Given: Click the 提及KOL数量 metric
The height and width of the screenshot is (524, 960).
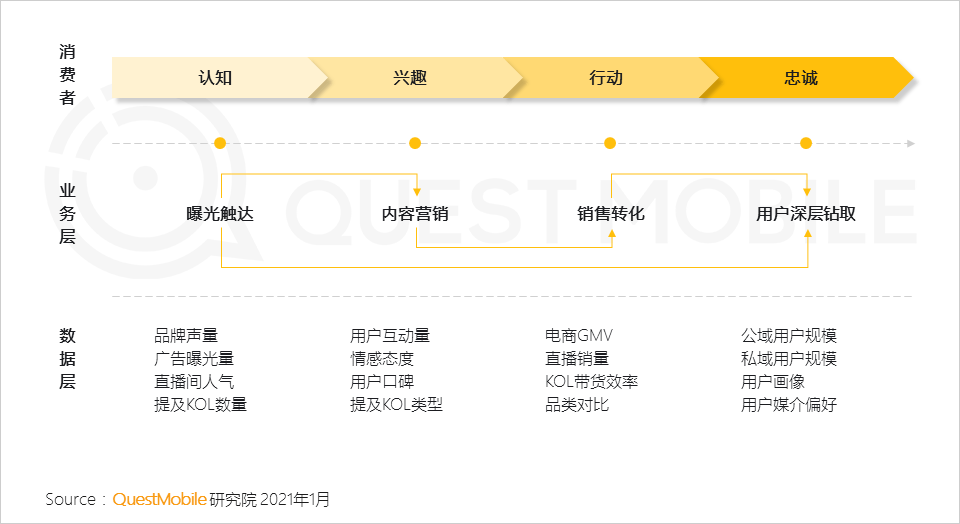Looking at the screenshot, I should (200, 405).
